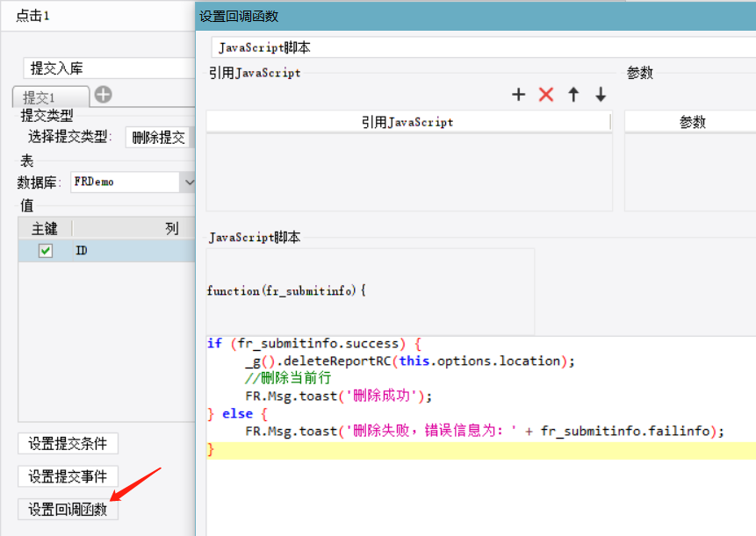The height and width of the screenshot is (536, 756).
Task: Click the 设置提交条件 button
Action: (68, 444)
